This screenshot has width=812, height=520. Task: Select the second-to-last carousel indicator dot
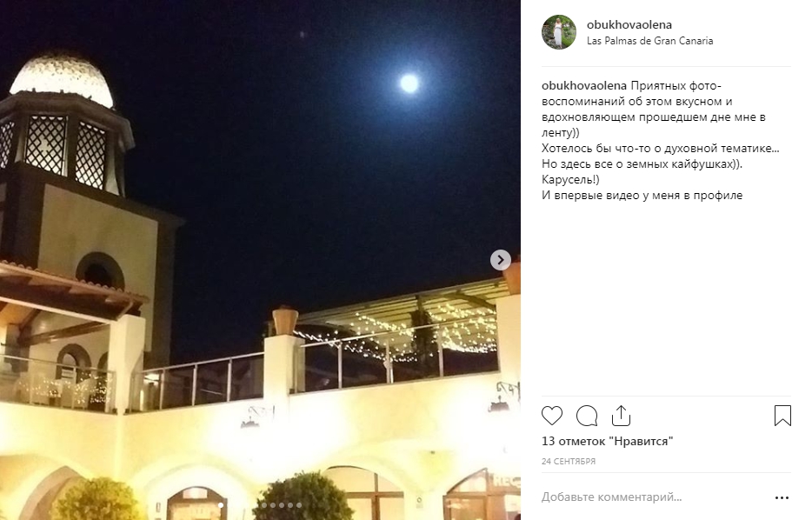(290, 505)
